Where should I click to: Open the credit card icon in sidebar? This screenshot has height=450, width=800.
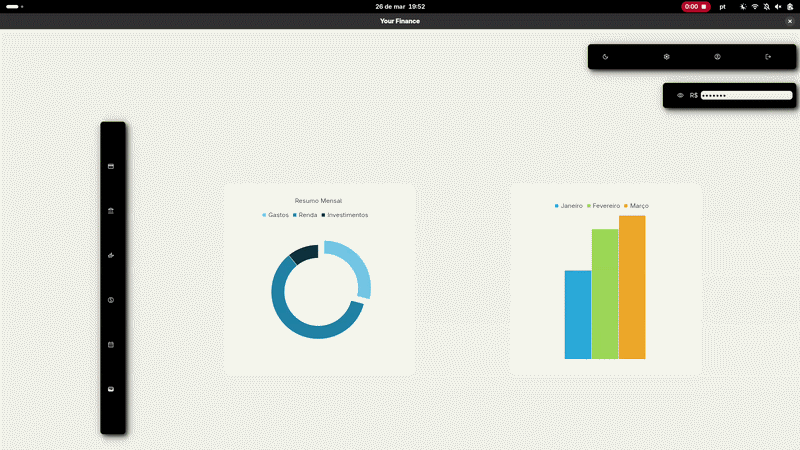coord(111,166)
